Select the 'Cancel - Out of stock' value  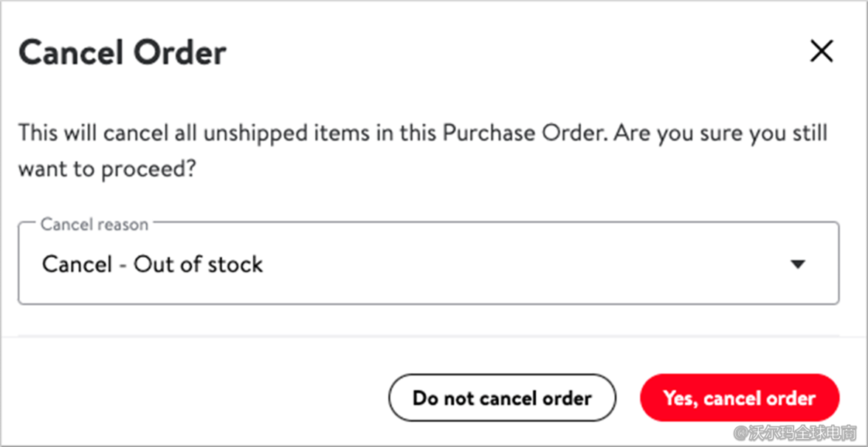pos(153,264)
